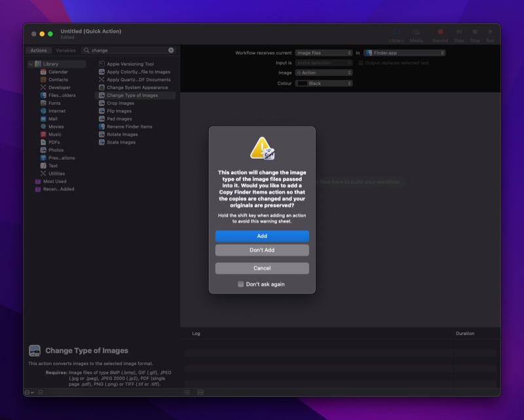Select the Actions tab
524x420 pixels.
tap(39, 50)
